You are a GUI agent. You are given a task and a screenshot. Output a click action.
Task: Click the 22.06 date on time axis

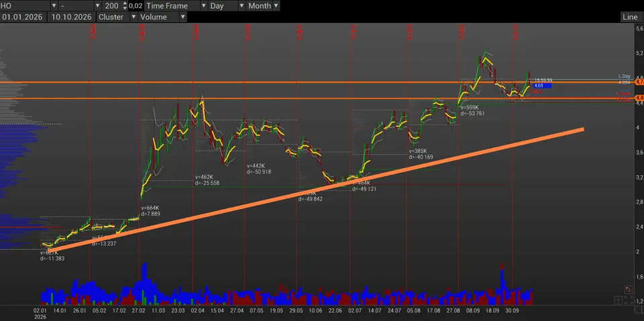tap(335, 311)
